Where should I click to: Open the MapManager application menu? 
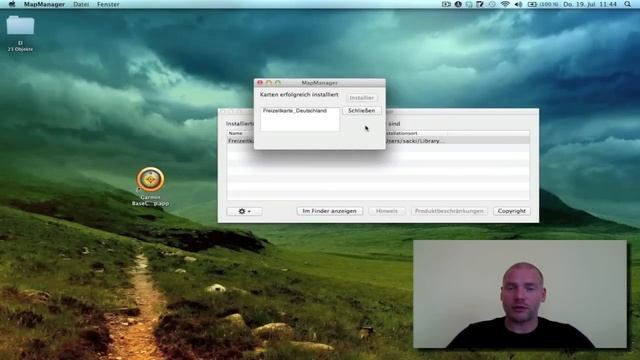click(x=44, y=4)
